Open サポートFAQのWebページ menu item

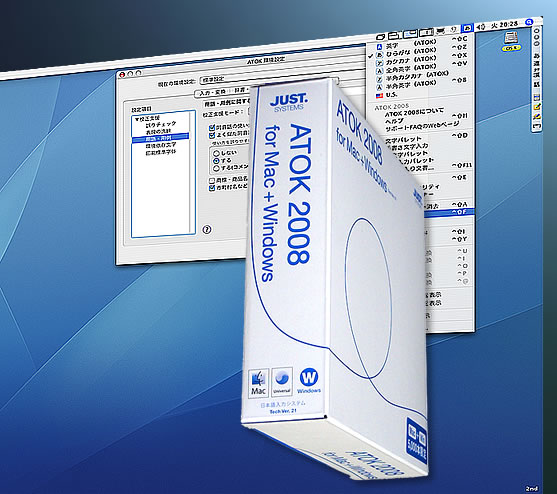422,126
